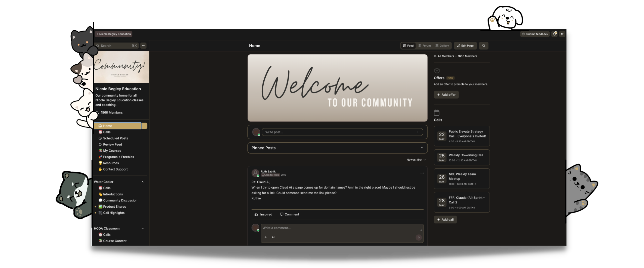Select the Feed view tab
Image resolution: width=644 pixels, height=268 pixels.
[408, 46]
